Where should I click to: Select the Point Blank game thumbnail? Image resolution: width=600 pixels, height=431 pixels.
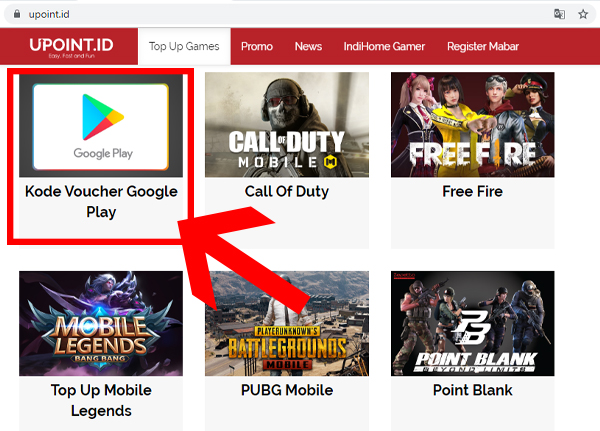[x=473, y=323]
